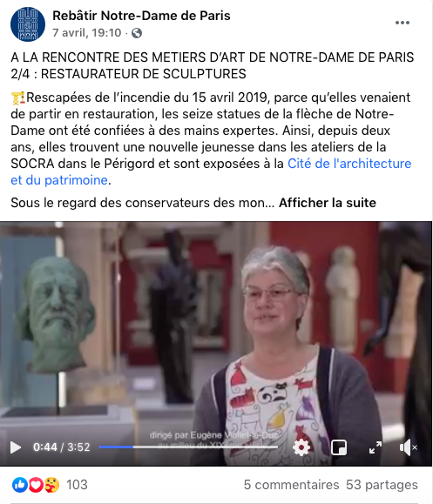Open the three-dot post options menu
Screen dimensions: 433x504
pyautogui.click(x=403, y=23)
